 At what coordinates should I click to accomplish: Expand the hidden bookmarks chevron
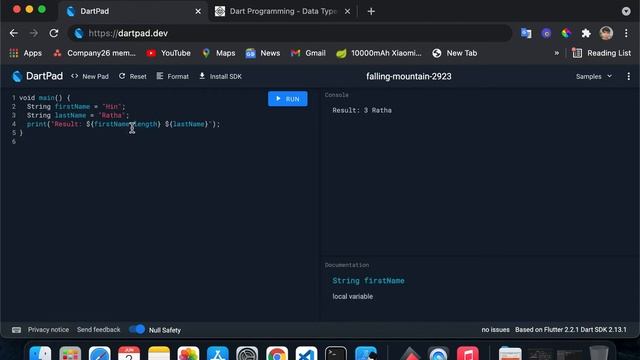556,53
